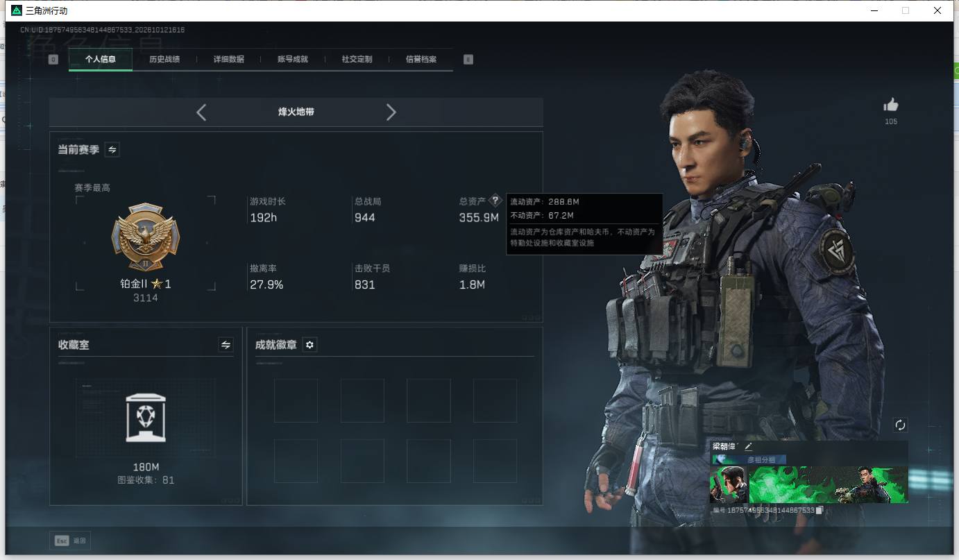959x560 pixels.
Task: Switch to the 账号成就 tab
Action: (x=293, y=59)
